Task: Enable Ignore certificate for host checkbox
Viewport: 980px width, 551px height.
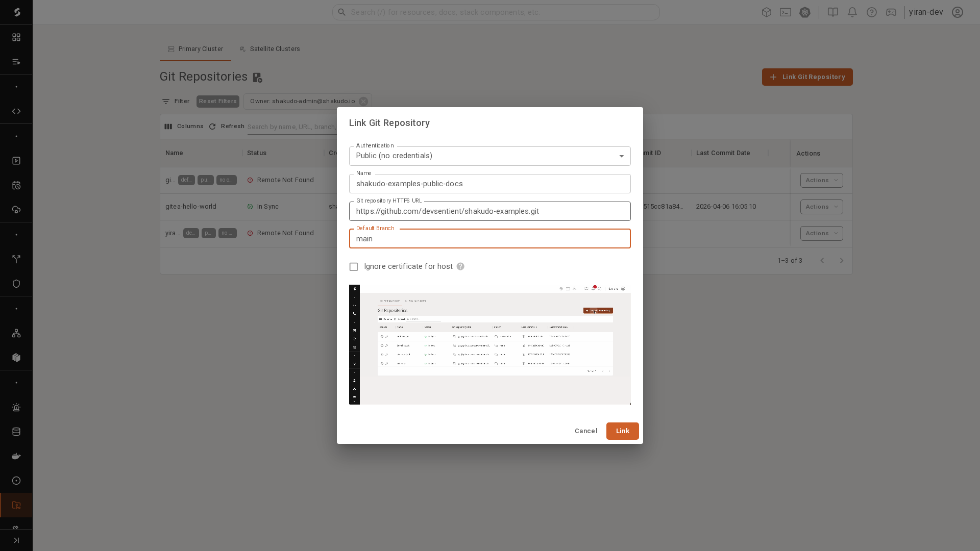Action: coord(354,267)
